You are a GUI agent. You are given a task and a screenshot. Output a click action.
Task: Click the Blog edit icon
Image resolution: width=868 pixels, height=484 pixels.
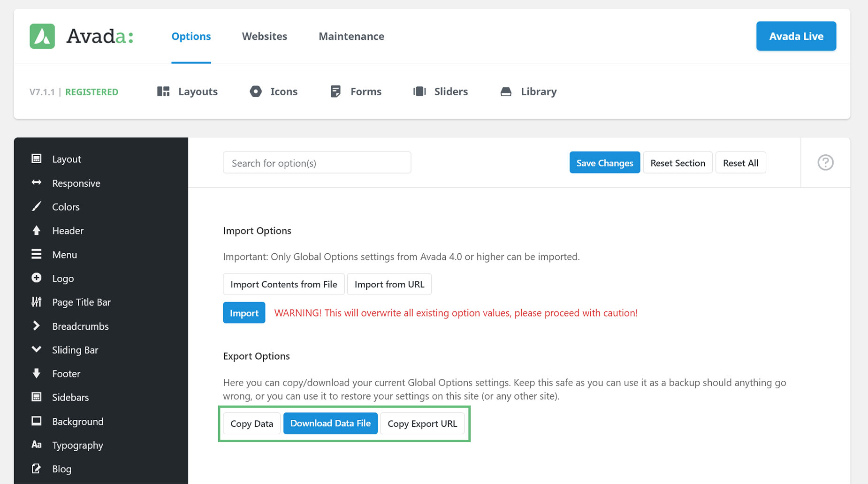[x=37, y=469]
